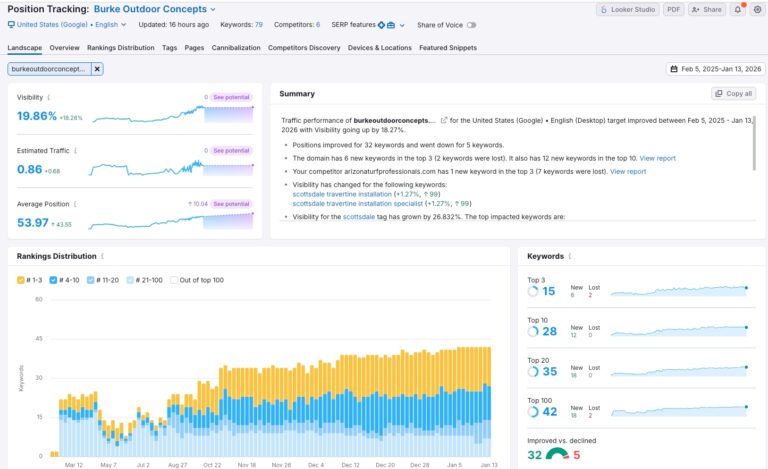768x469 pixels.
Task: Enable Out of top 100 checkbox
Action: pyautogui.click(x=173, y=280)
